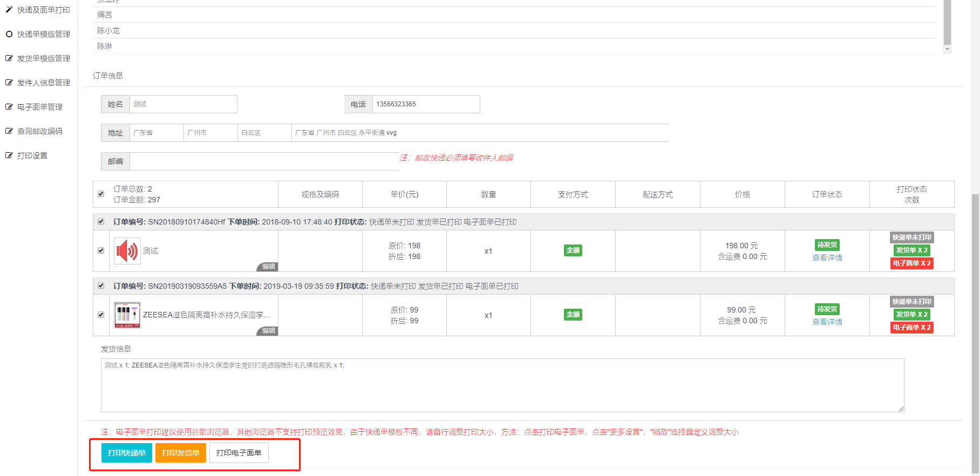
Task: Click the edit icon beside 查询邮政编码
Action: coord(9,131)
